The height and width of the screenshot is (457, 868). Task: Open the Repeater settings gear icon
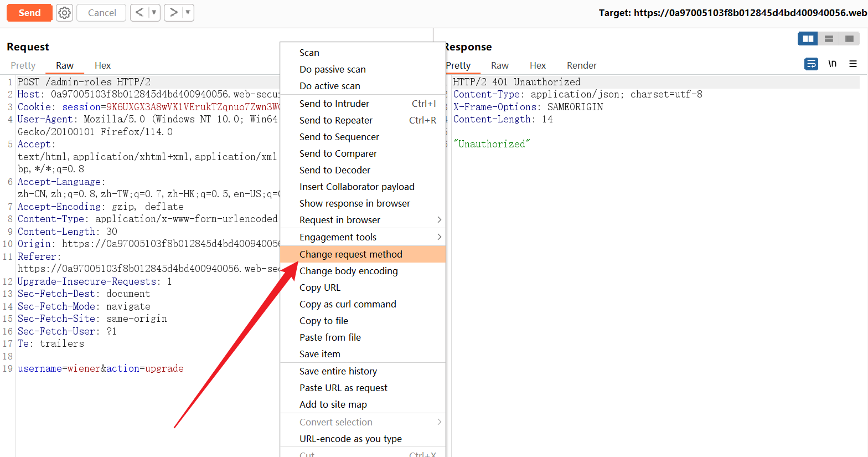click(x=65, y=13)
